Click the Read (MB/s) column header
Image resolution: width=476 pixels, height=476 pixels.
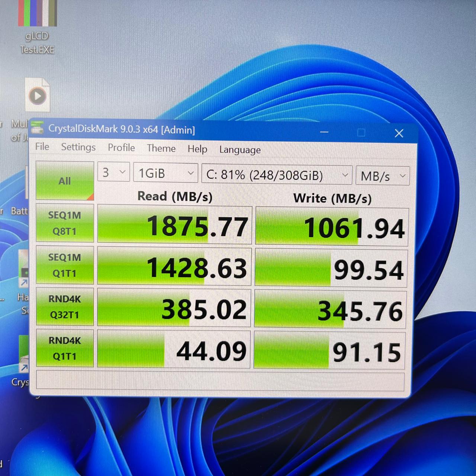[175, 196]
